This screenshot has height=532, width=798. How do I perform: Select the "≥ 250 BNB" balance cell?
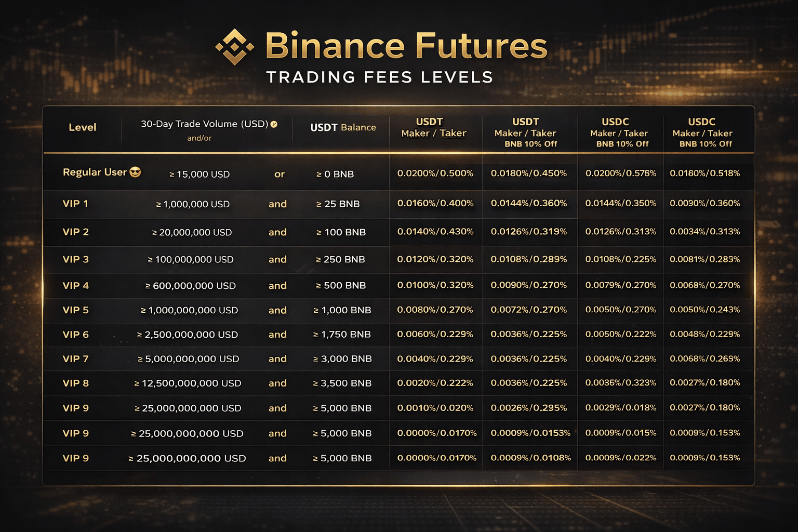340,259
